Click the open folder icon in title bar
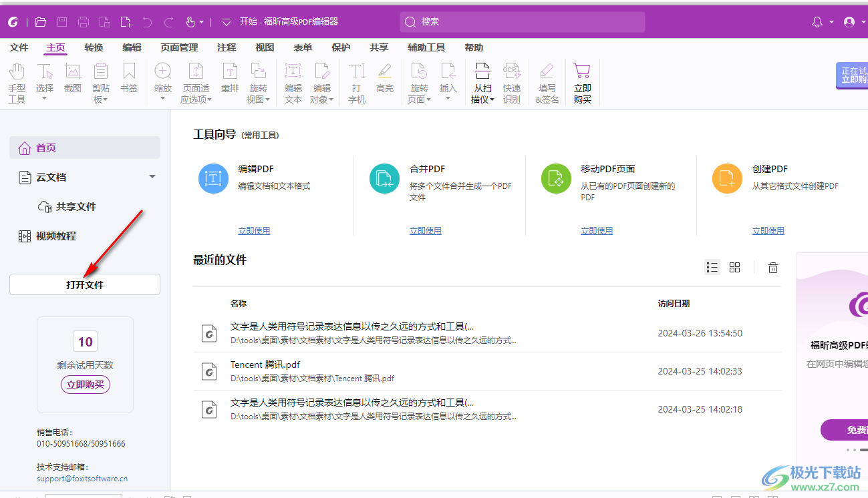 [x=41, y=22]
